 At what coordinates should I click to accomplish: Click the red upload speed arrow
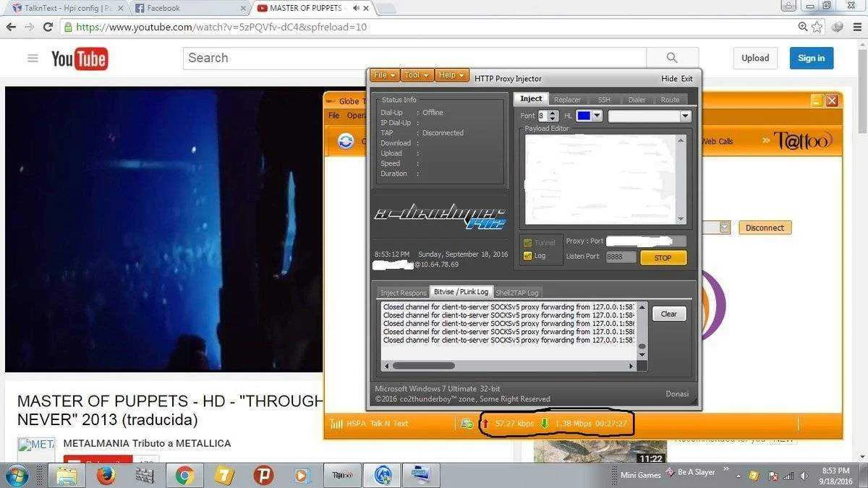[x=485, y=423]
